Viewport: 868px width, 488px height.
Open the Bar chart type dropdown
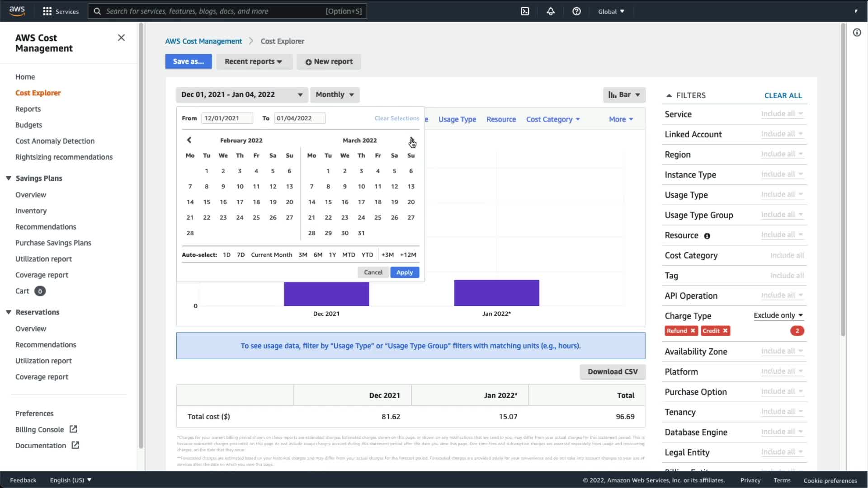click(624, 94)
